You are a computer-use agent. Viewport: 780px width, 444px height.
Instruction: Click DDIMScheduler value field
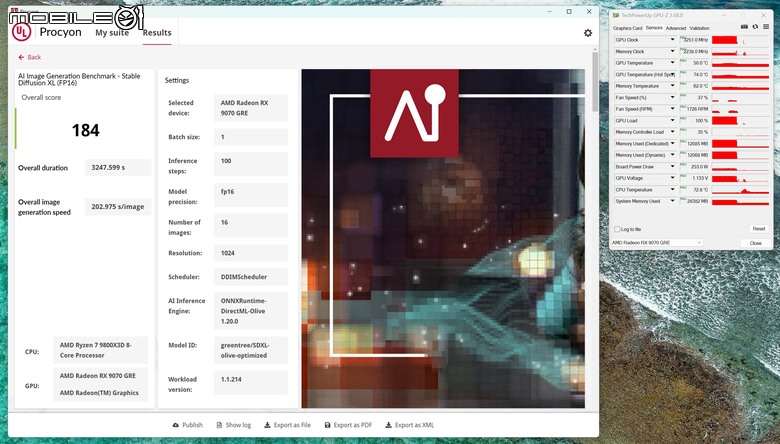[x=251, y=277]
